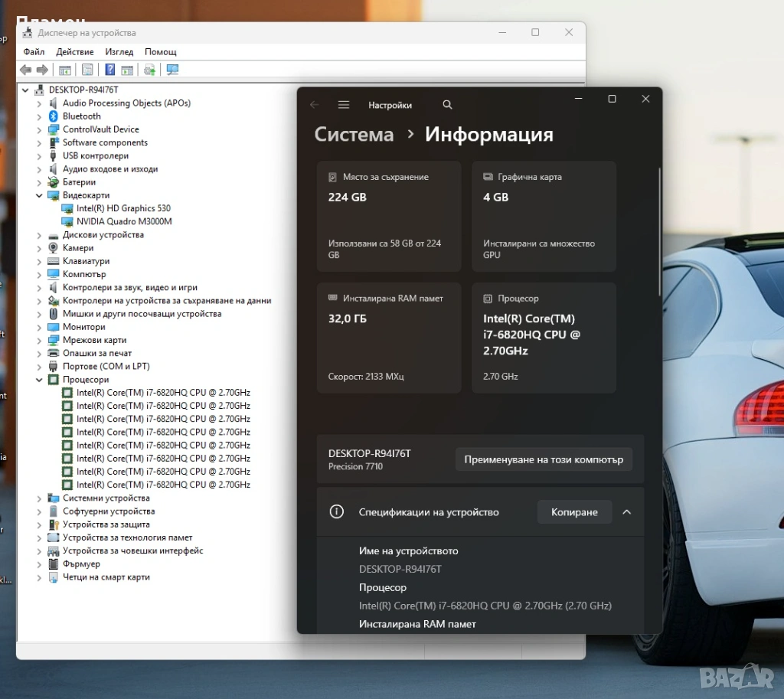Open the Изглед menu
Viewport: 784px width, 699px height.
[x=119, y=52]
